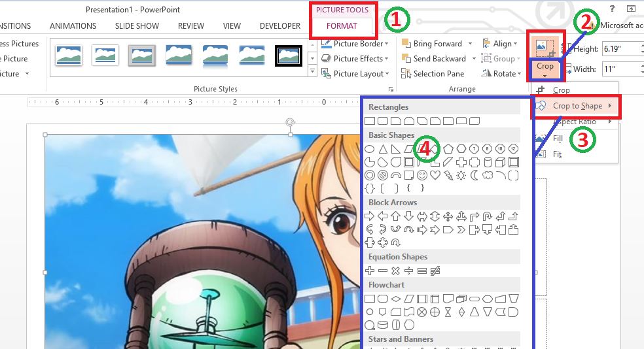Image resolution: width=644 pixels, height=349 pixels.
Task: Select the Right Arrow block arrow
Action: tap(370, 216)
